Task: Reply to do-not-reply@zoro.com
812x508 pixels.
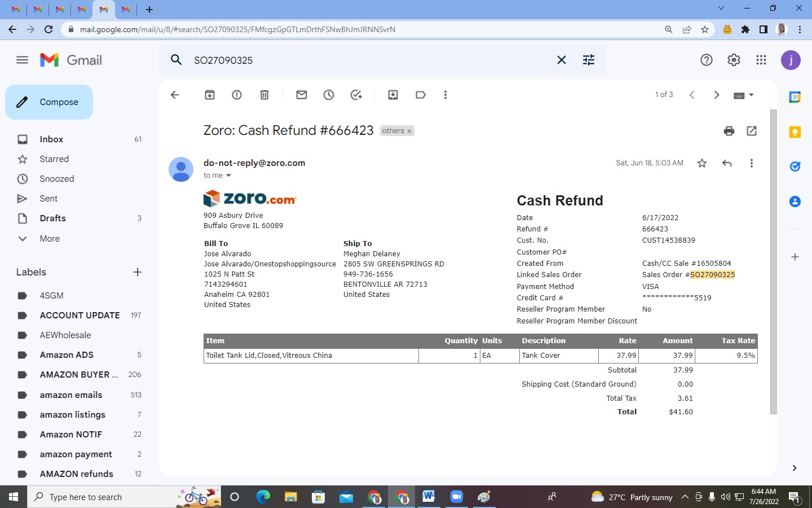Action: 727,163
